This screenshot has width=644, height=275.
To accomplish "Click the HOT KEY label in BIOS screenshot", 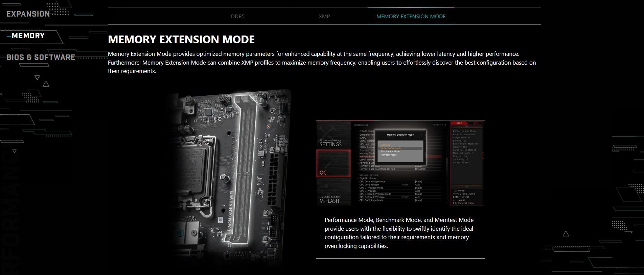I will (x=437, y=125).
